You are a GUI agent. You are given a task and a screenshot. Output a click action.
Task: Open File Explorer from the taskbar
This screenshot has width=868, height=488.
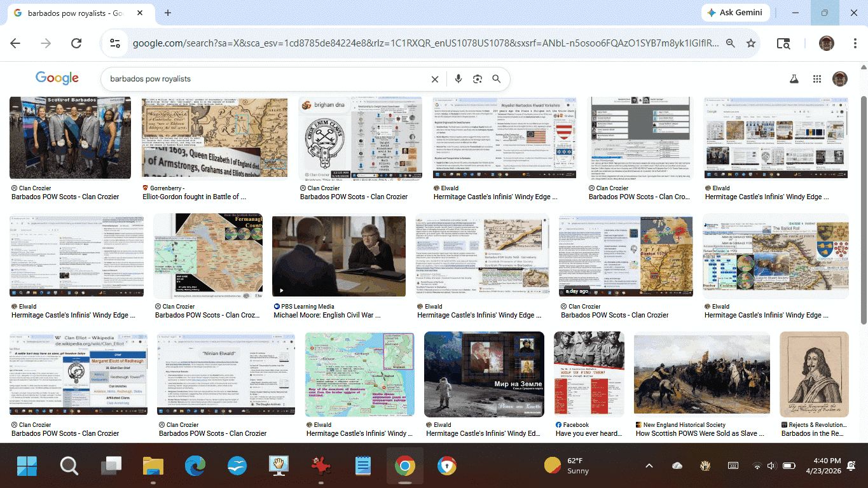(x=153, y=466)
